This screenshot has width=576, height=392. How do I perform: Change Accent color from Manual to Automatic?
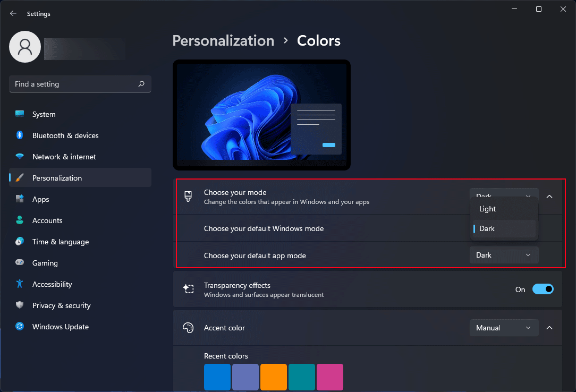coord(503,328)
